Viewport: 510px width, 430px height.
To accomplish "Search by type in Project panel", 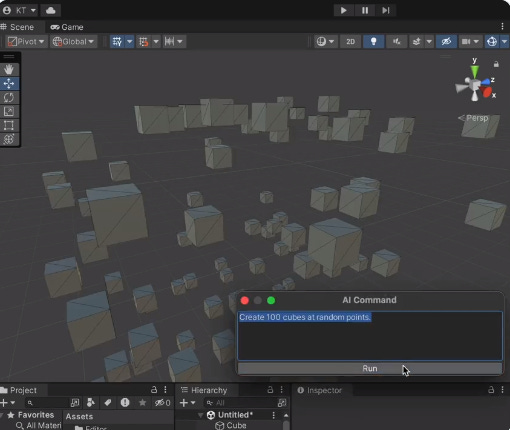I will click(x=91, y=403).
